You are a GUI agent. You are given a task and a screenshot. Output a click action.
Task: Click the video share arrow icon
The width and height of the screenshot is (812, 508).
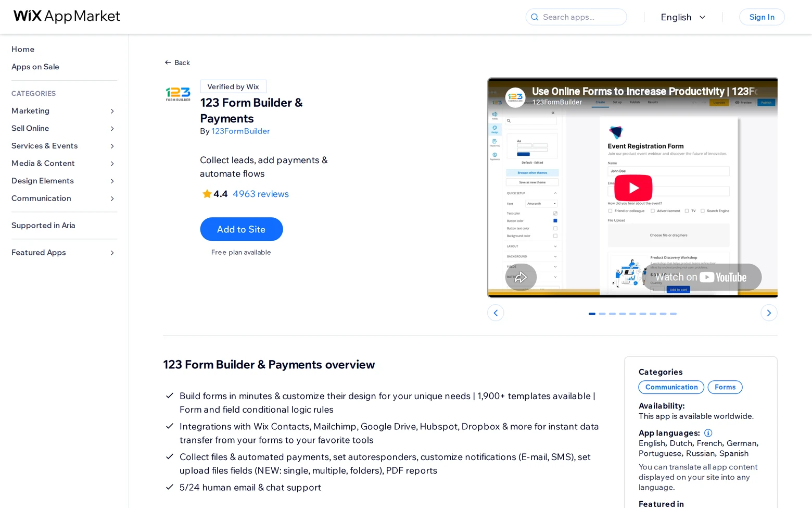click(x=521, y=277)
